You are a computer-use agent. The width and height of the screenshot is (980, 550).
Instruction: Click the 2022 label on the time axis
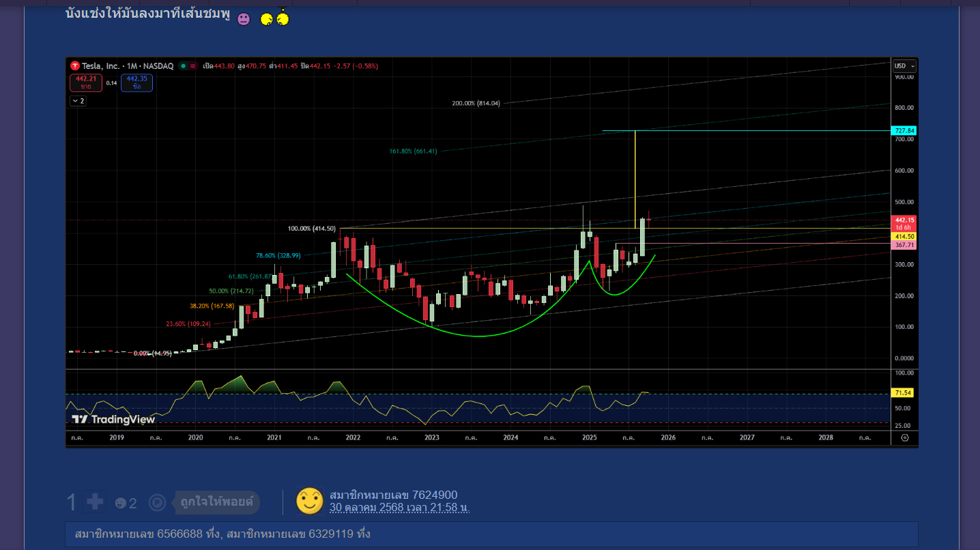(353, 437)
